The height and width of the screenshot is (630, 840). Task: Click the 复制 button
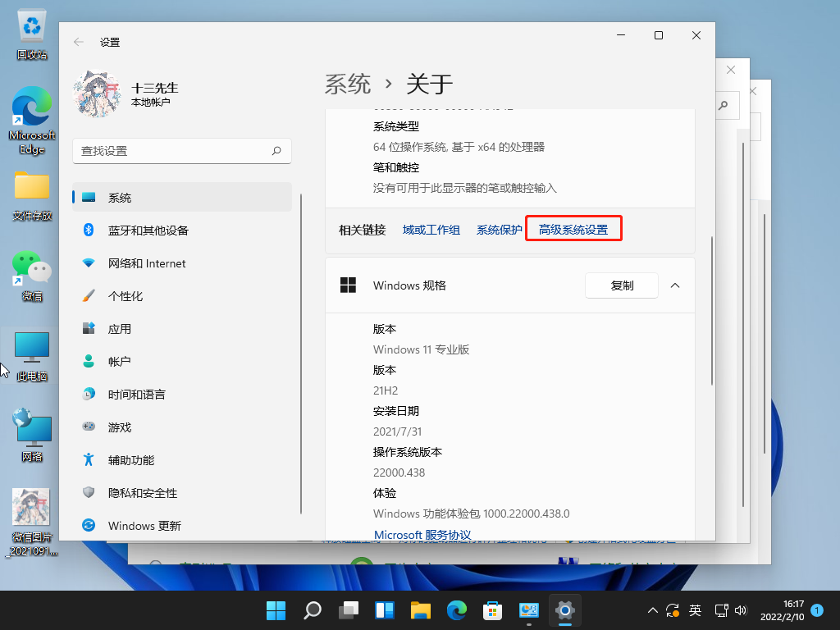[622, 285]
